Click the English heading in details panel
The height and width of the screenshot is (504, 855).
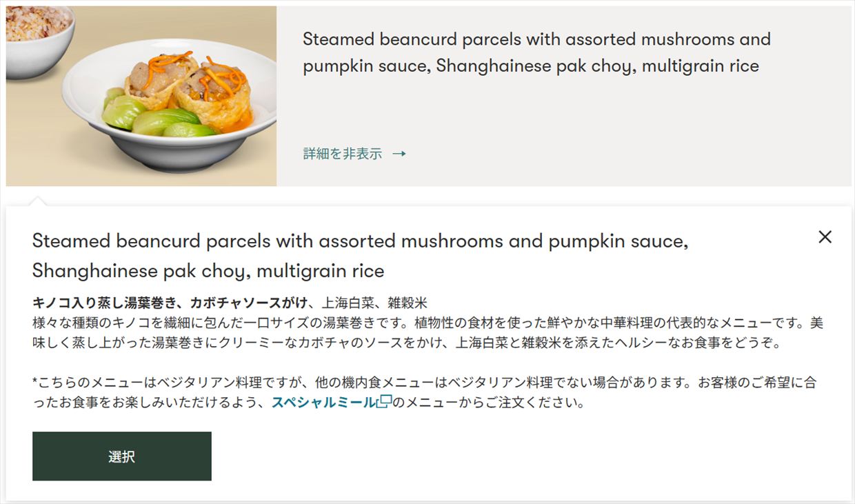point(360,255)
